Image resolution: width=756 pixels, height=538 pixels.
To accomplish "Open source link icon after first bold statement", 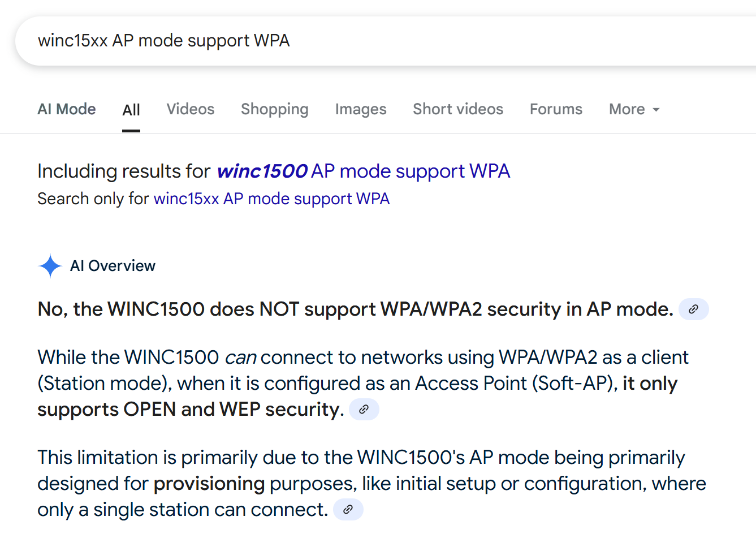I will click(x=693, y=309).
